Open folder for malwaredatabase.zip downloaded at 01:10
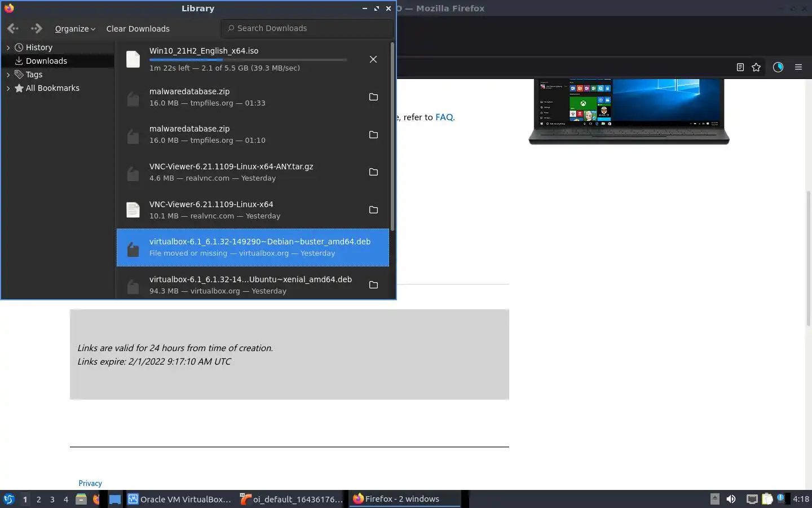812x508 pixels. [x=373, y=134]
